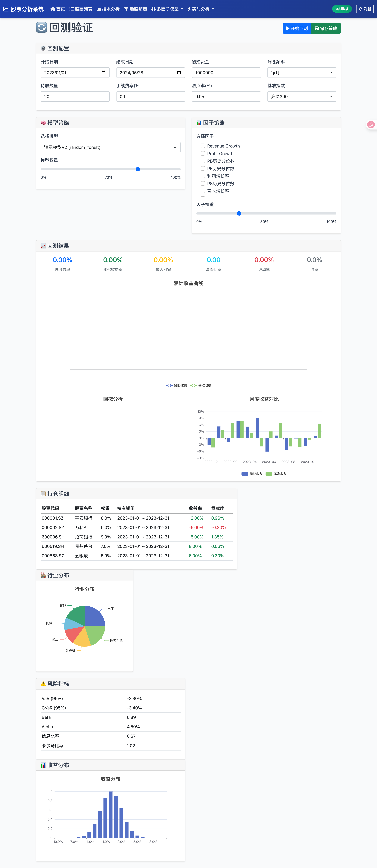The height and width of the screenshot is (868, 377).
Task: Check the PE历史分位数 factor
Action: [x=203, y=169]
